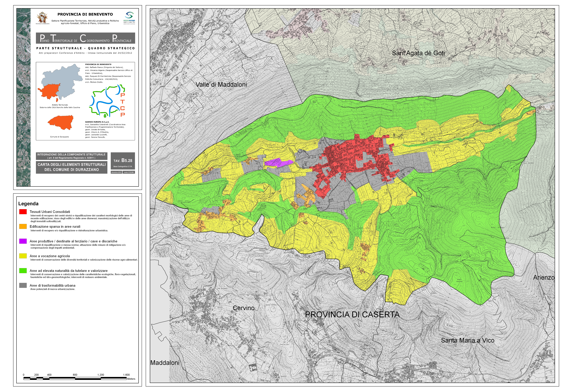Click the Arienzo map label
The image size is (572, 392).
[x=544, y=278]
